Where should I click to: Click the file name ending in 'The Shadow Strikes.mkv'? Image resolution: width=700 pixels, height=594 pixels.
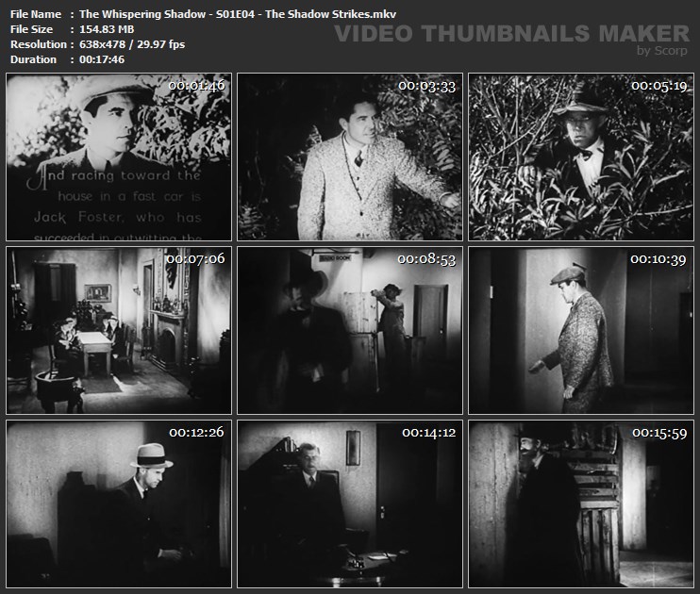coord(238,14)
